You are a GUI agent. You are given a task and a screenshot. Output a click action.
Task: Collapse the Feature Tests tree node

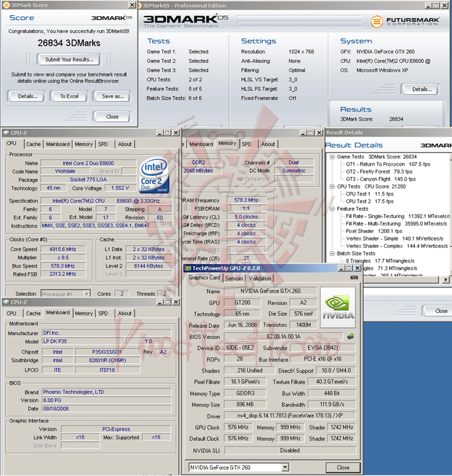(332, 209)
